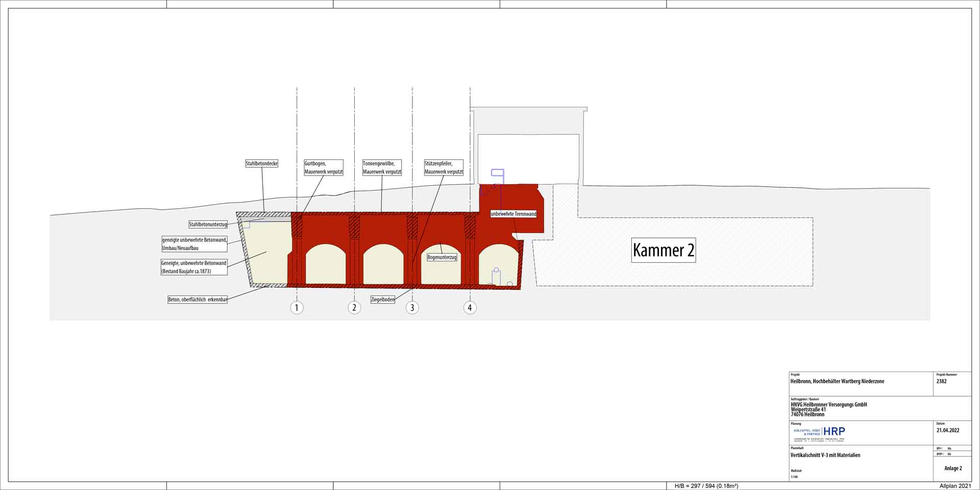980x490 pixels.
Task: Click the 'Anlage 2' text
Action: (x=953, y=469)
